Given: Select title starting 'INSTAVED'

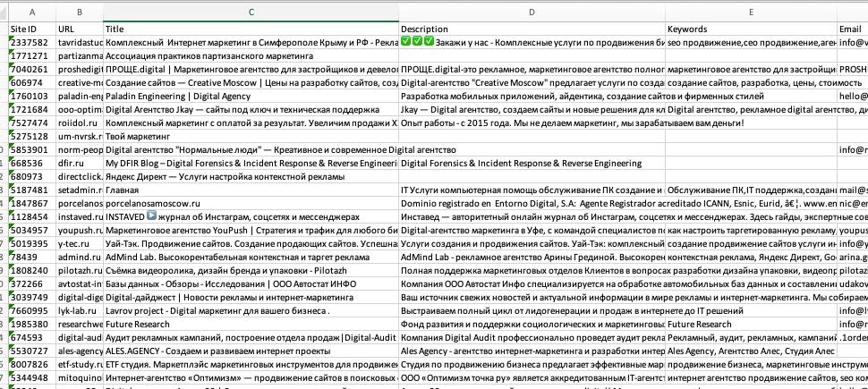Looking at the screenshot, I should (x=251, y=217).
